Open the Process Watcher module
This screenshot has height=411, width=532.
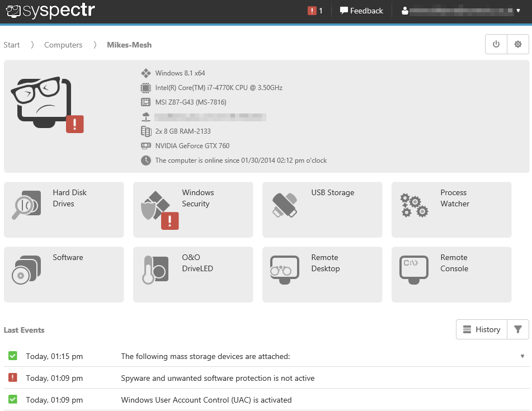click(451, 210)
